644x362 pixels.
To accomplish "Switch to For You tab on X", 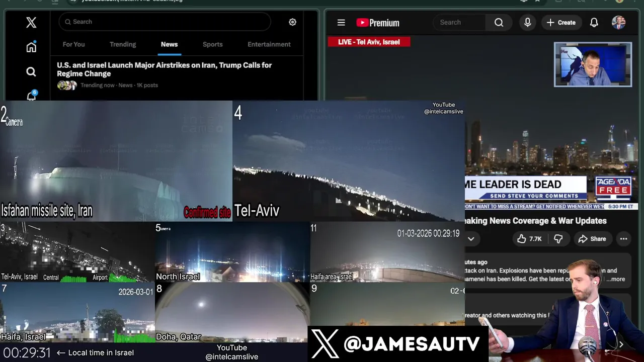I will [x=73, y=44].
